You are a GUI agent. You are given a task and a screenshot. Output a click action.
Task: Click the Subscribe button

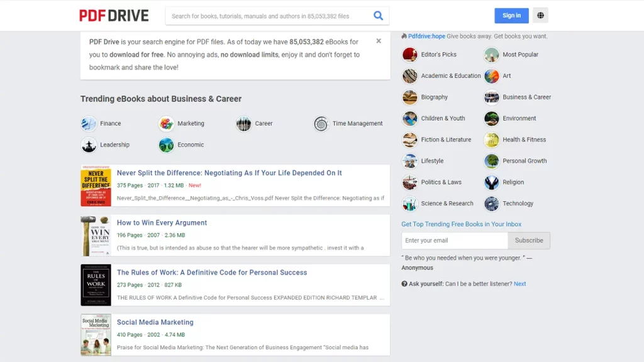pyautogui.click(x=529, y=241)
